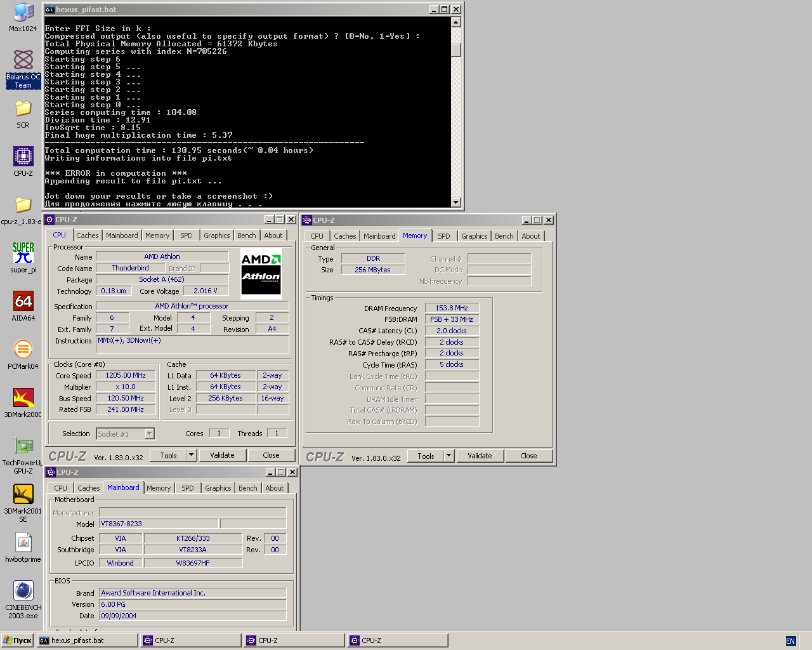This screenshot has width=812, height=650.
Task: Click the Chipset KT266/333 value
Action: click(193, 538)
